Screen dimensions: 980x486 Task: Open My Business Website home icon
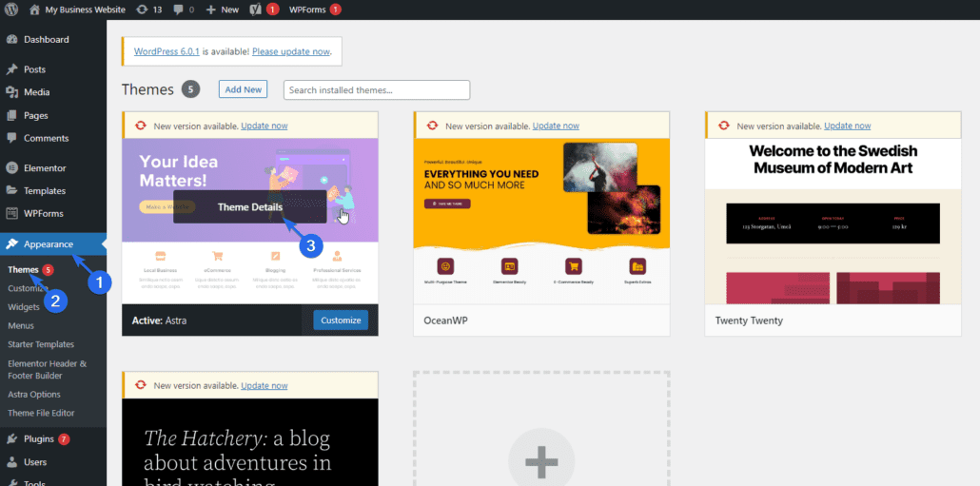[34, 10]
